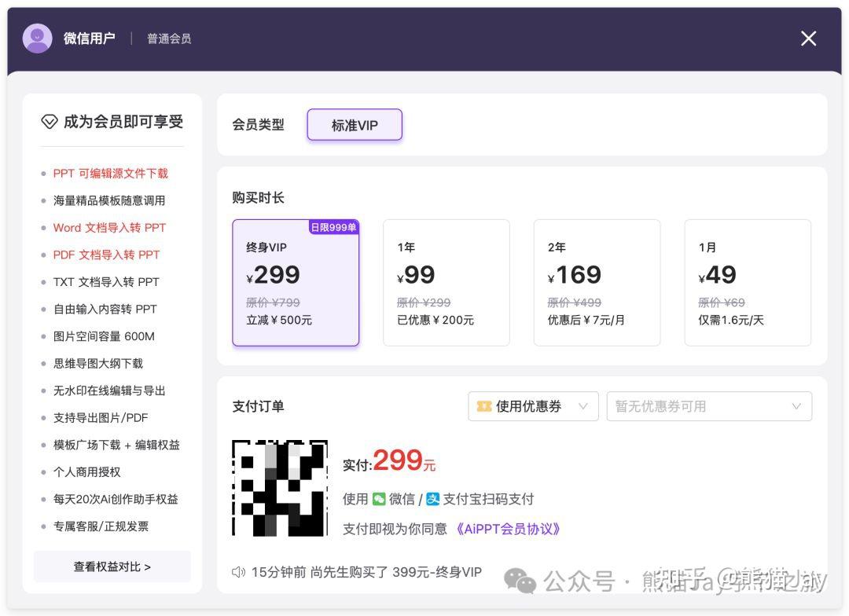
Task: Click the 日限999单 badge
Action: pyautogui.click(x=333, y=227)
